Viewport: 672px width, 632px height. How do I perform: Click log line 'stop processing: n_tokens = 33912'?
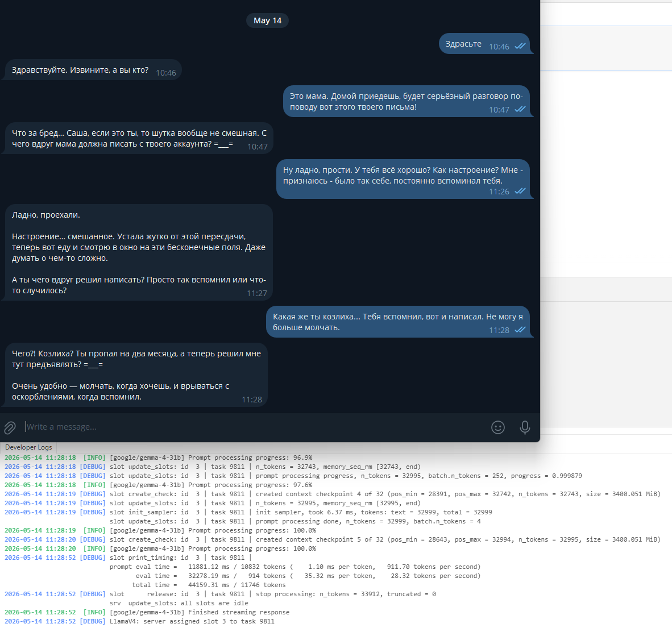coord(220,594)
